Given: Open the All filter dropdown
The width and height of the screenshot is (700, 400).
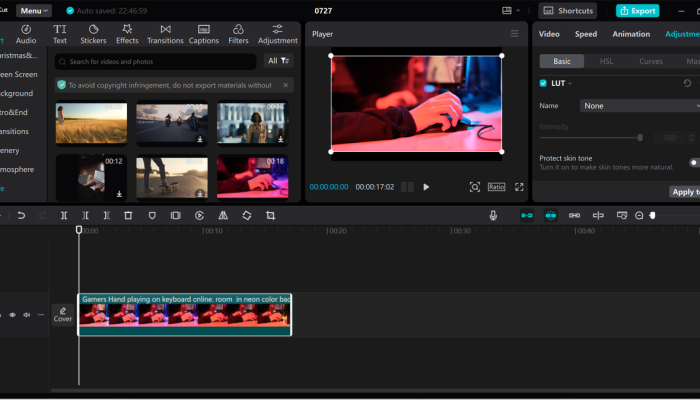Looking at the screenshot, I should point(278,61).
